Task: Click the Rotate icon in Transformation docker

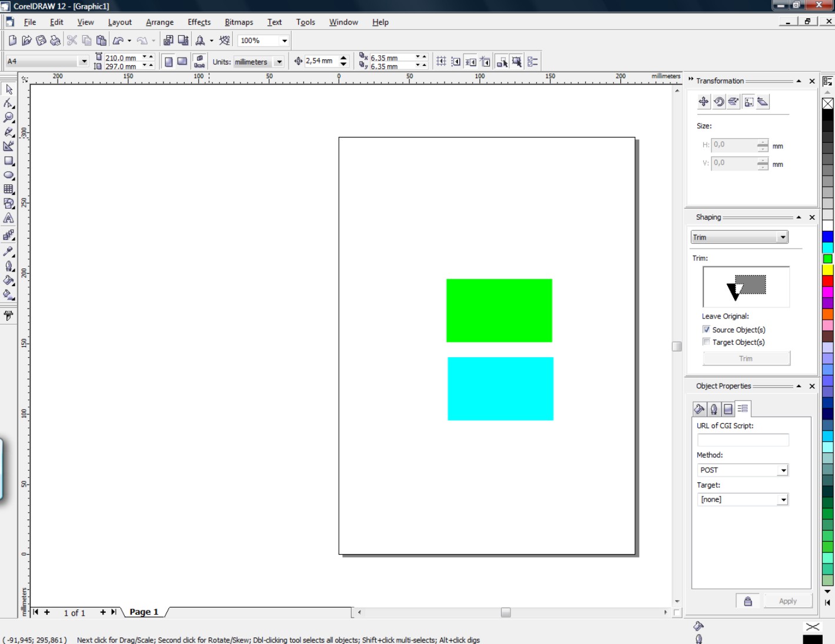Action: click(x=719, y=102)
